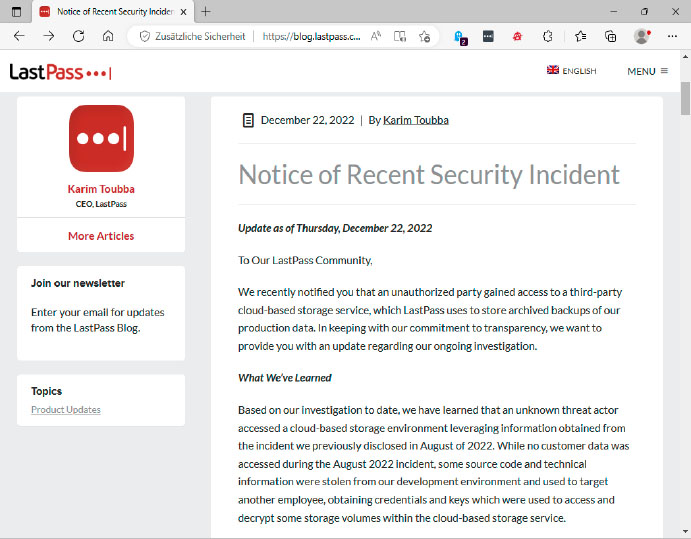691x539 pixels.
Task: Open the Karim Toubba byline link
Action: 416,120
